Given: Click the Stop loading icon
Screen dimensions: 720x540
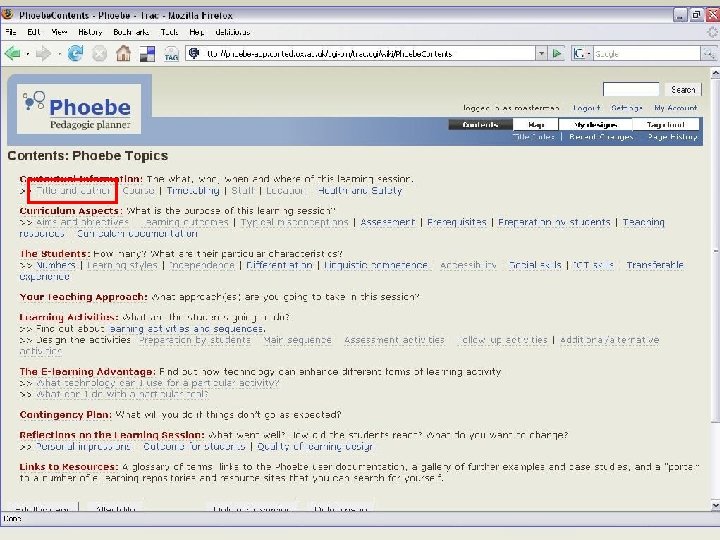Looking at the screenshot, I should [99, 54].
